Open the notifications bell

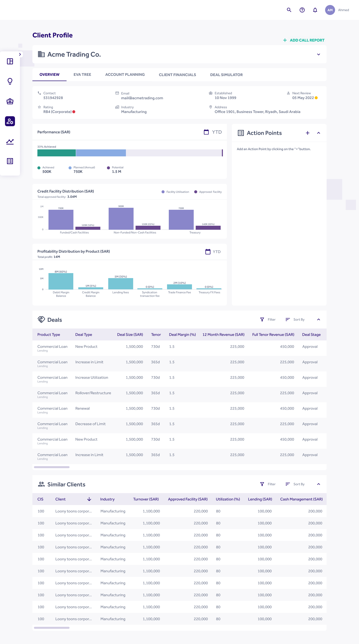[x=315, y=10]
